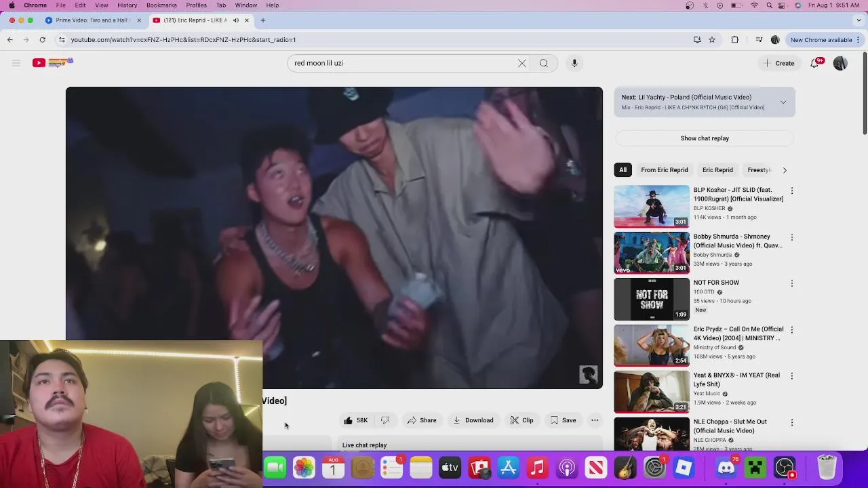Image resolution: width=868 pixels, height=488 pixels.
Task: Open the Chrome View menu
Action: (101, 5)
